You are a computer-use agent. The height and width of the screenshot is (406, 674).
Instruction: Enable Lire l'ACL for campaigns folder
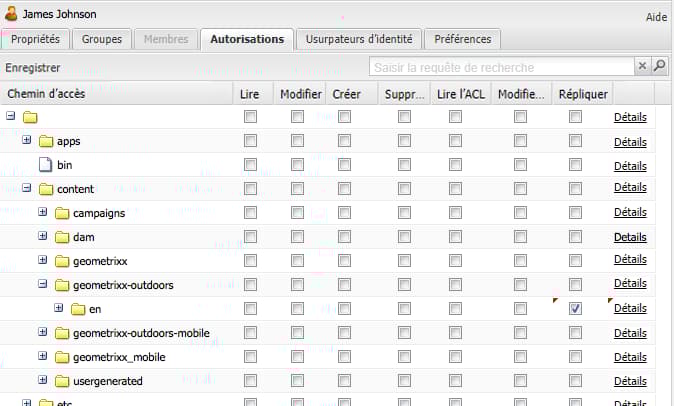pyautogui.click(x=455, y=213)
